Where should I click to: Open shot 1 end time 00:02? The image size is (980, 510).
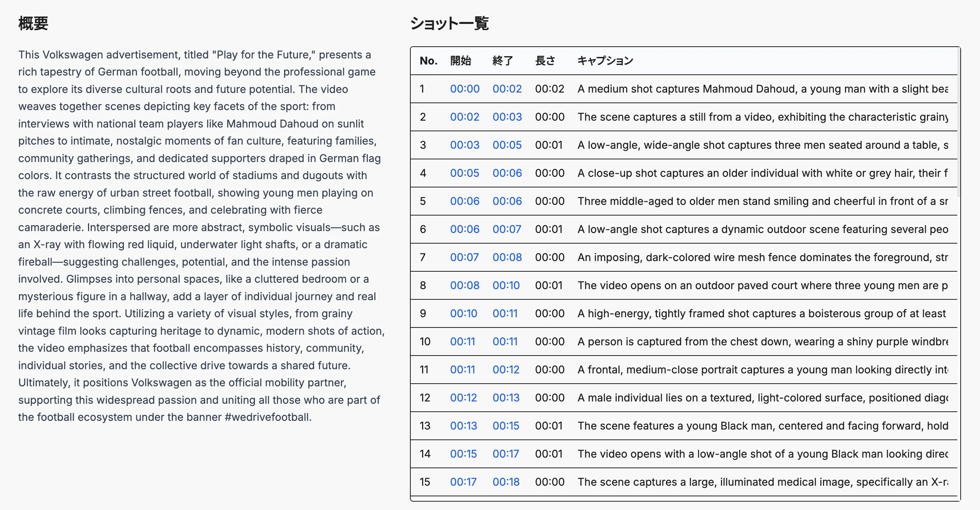coord(507,89)
